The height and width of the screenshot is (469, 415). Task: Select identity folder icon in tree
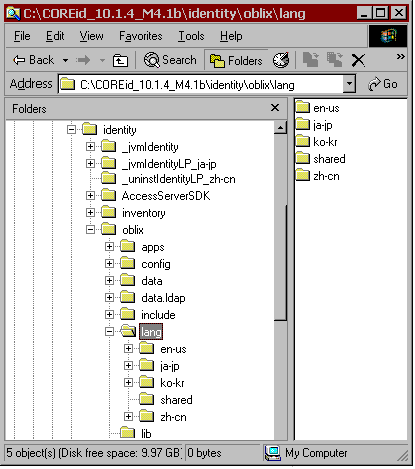pyautogui.click(x=89, y=129)
